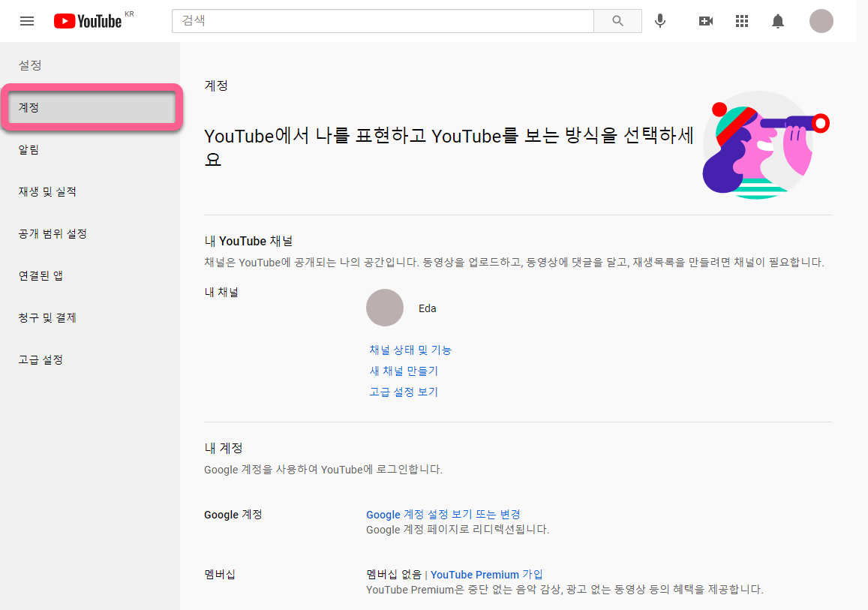The width and height of the screenshot is (868, 610).
Task: Click the 멤버십 없음 text
Action: [394, 575]
